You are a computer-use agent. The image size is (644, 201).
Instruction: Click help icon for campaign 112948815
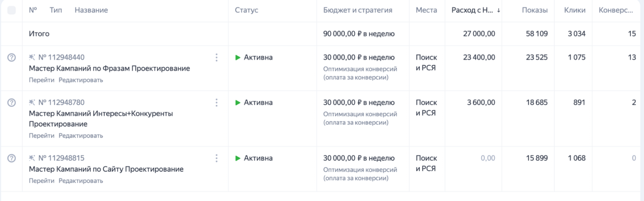click(11, 158)
